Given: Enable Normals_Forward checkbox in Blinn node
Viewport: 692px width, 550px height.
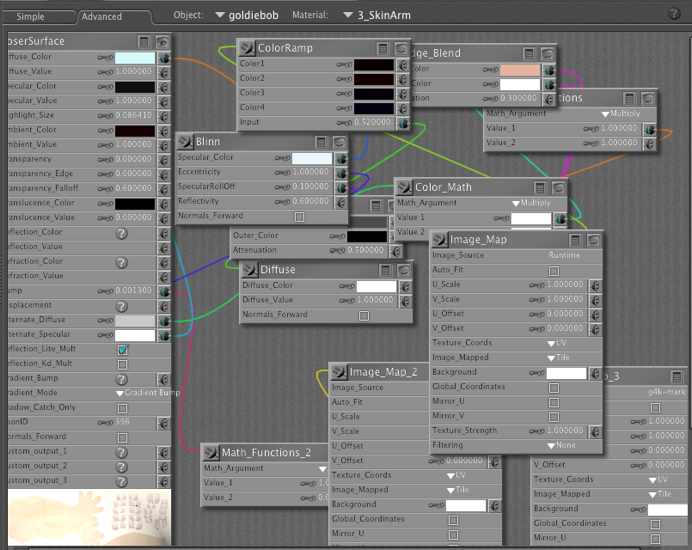Looking at the screenshot, I should point(299,216).
